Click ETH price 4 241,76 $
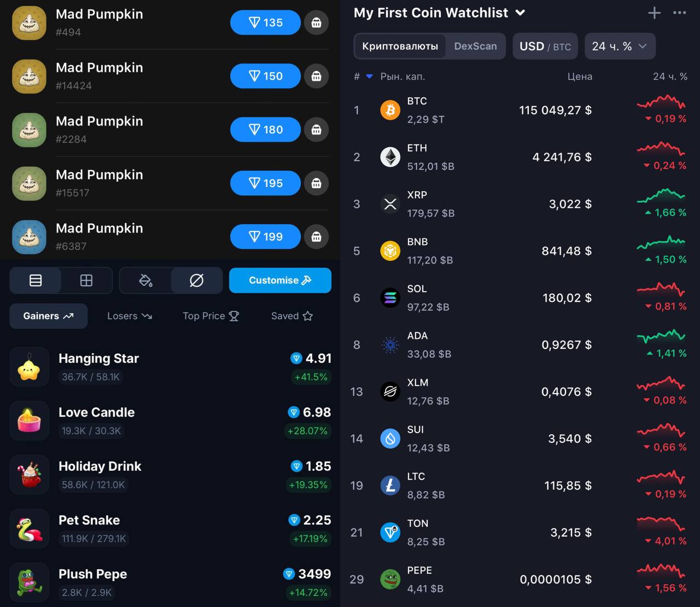Screen dimensions: 700x607 tap(562, 157)
